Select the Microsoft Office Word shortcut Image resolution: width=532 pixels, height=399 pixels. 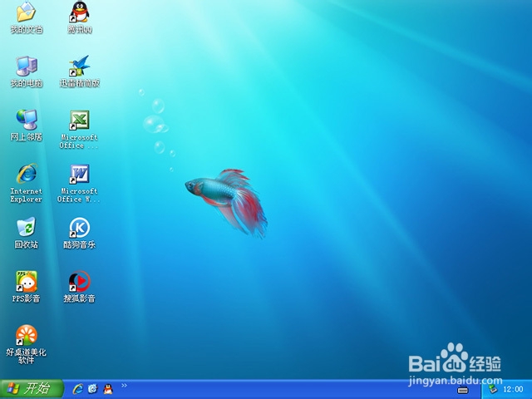[x=79, y=184]
